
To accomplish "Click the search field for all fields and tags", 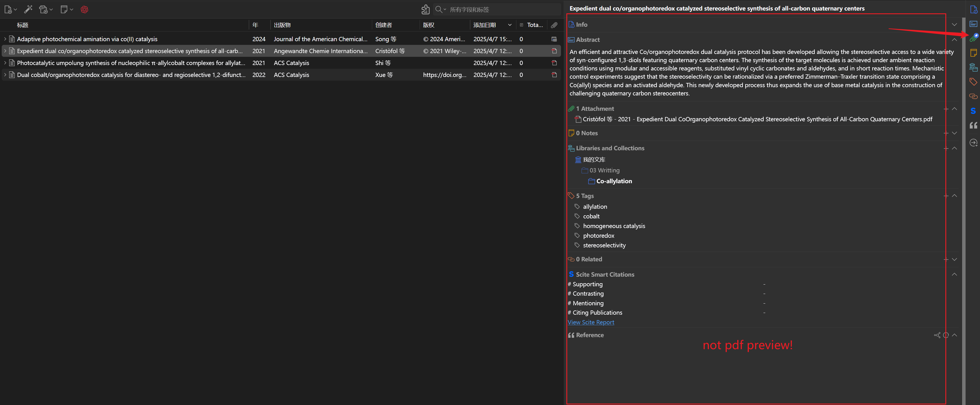I will (x=502, y=10).
